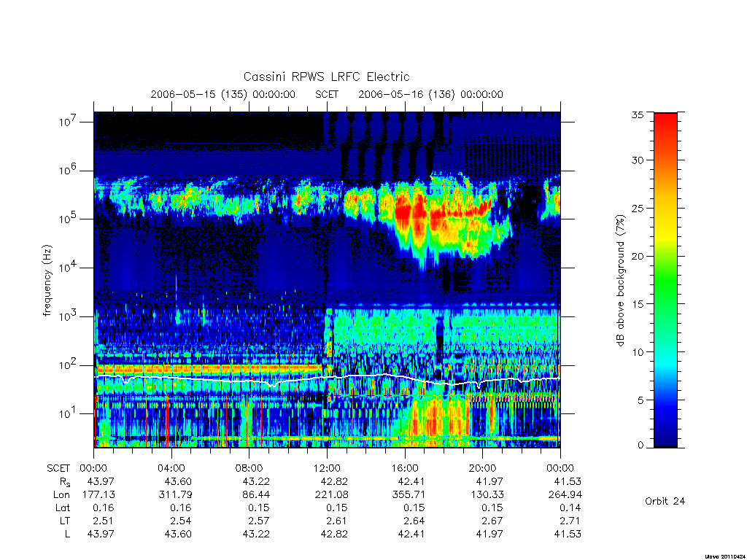Click the LT value '2.61'
Screen dimensions: 747x560
(x=337, y=521)
